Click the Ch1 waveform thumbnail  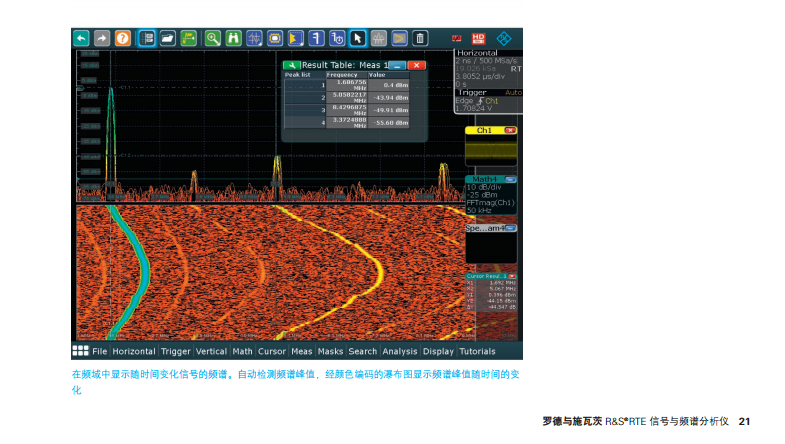(491, 150)
